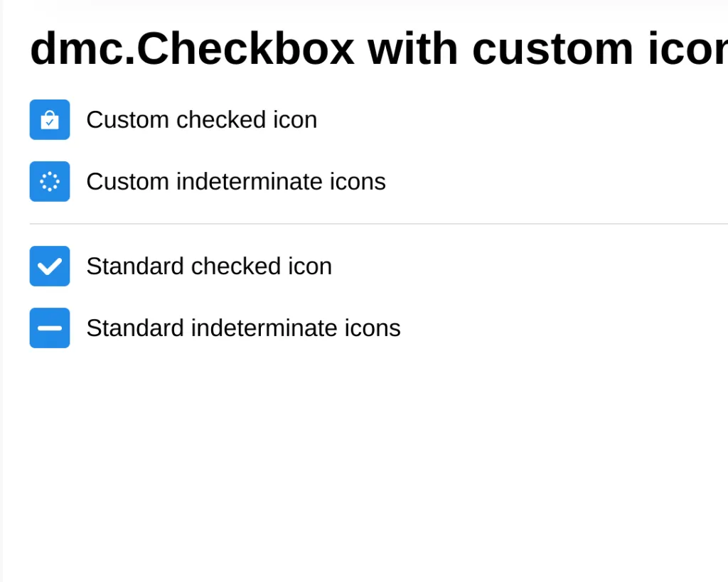Uncheck the Standard checked icon checkbox
Screen dimensions: 728x582
coord(50,266)
